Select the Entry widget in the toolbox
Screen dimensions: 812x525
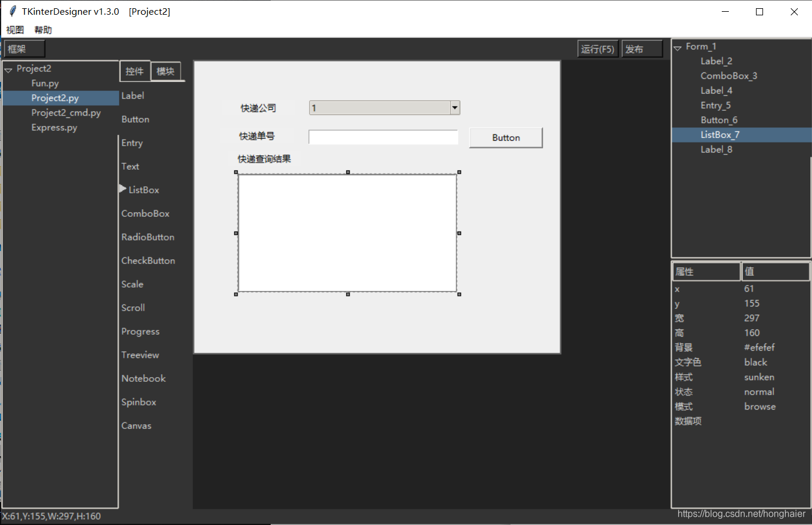tap(132, 143)
